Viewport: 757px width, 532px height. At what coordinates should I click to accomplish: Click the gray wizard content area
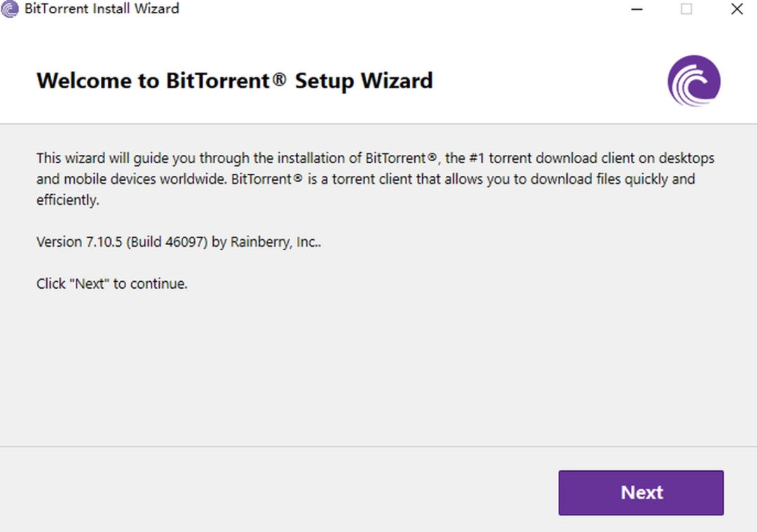(x=378, y=371)
